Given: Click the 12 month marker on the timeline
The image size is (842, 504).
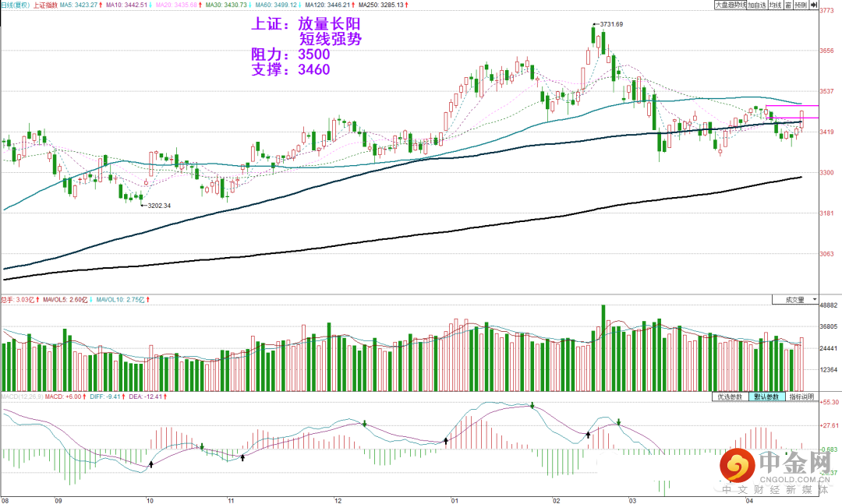Looking at the screenshot, I should pyautogui.click(x=338, y=500).
